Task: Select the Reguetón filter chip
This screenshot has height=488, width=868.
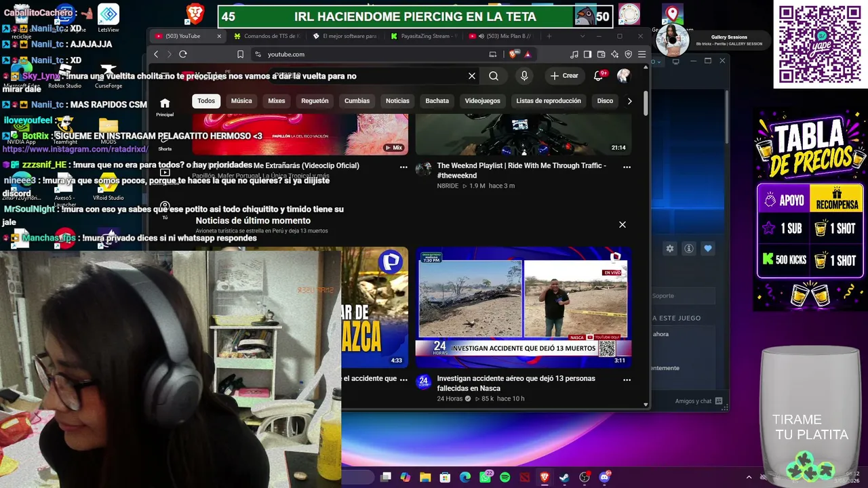Action: point(315,101)
